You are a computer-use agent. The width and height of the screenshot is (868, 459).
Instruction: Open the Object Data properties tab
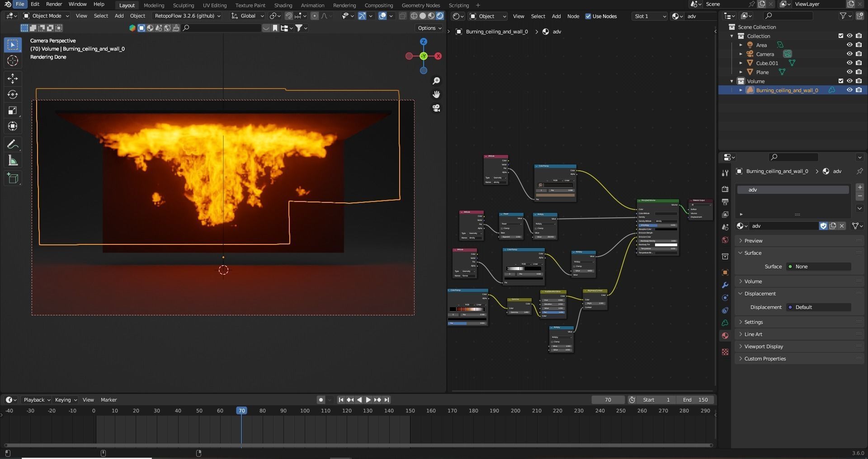coord(725,323)
